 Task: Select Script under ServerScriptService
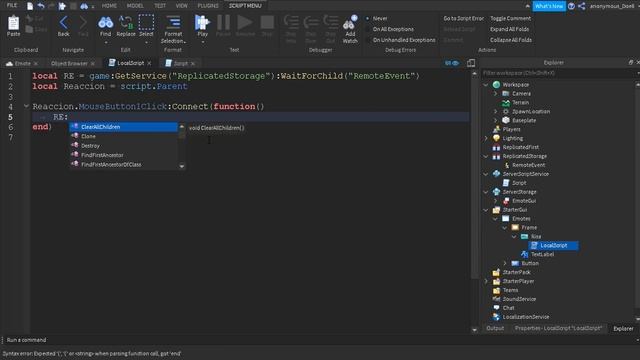click(519, 183)
